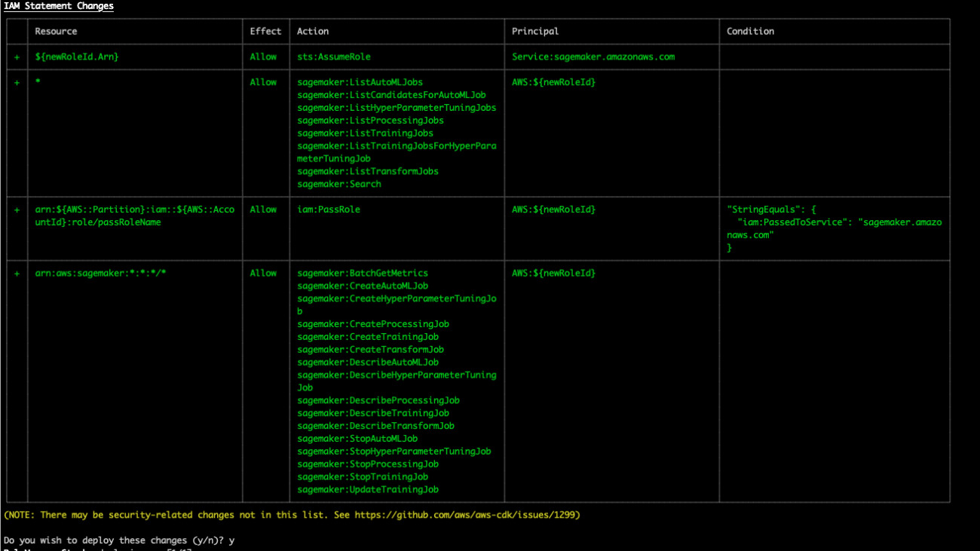Click sagemaker:ListHyperParameterTuningJobs action
The image size is (980, 551).
(x=397, y=108)
